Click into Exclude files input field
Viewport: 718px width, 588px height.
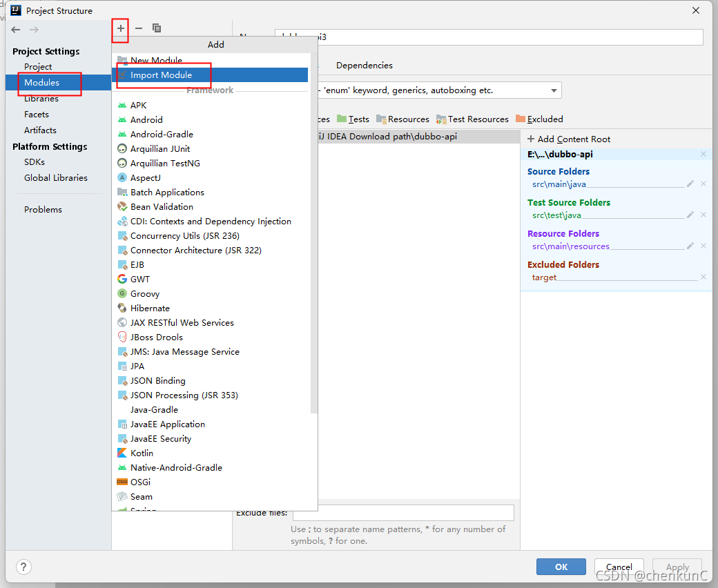coord(403,513)
